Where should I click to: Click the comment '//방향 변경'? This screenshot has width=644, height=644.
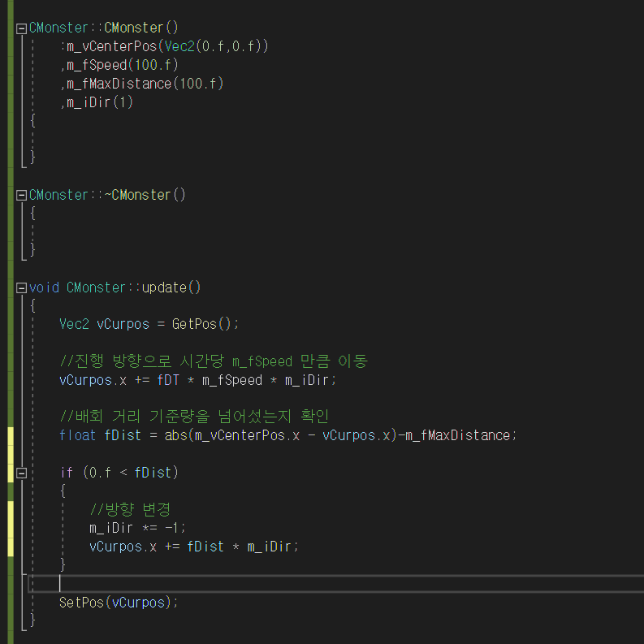pos(130,509)
